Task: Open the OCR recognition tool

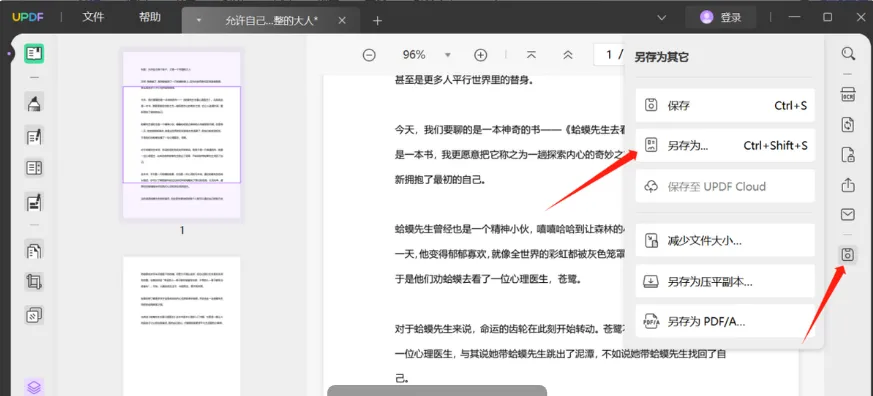Action: (x=848, y=94)
